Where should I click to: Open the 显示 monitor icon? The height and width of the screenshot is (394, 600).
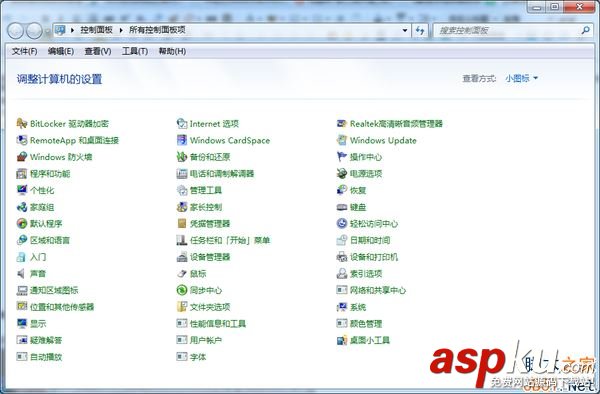pos(22,324)
